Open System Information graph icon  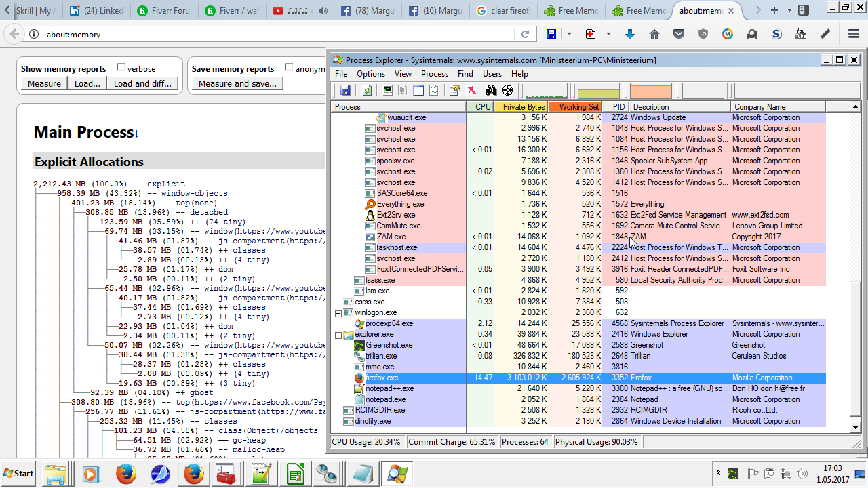[x=388, y=91]
